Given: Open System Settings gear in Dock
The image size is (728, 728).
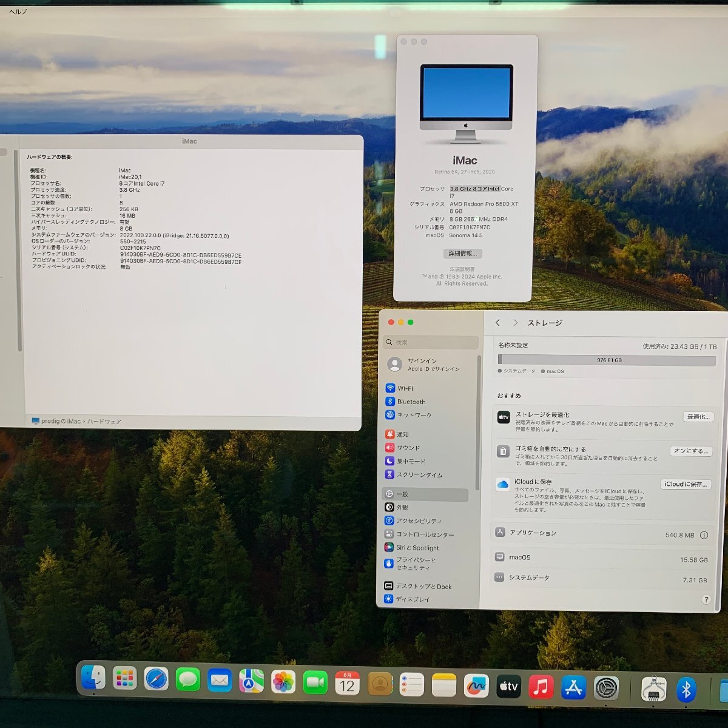Looking at the screenshot, I should (x=606, y=688).
